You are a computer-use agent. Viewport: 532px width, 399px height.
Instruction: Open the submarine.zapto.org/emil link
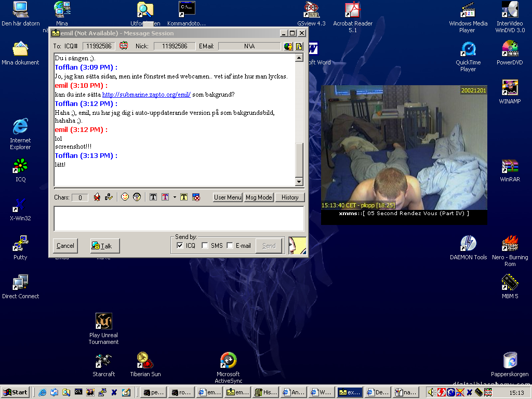(146, 95)
